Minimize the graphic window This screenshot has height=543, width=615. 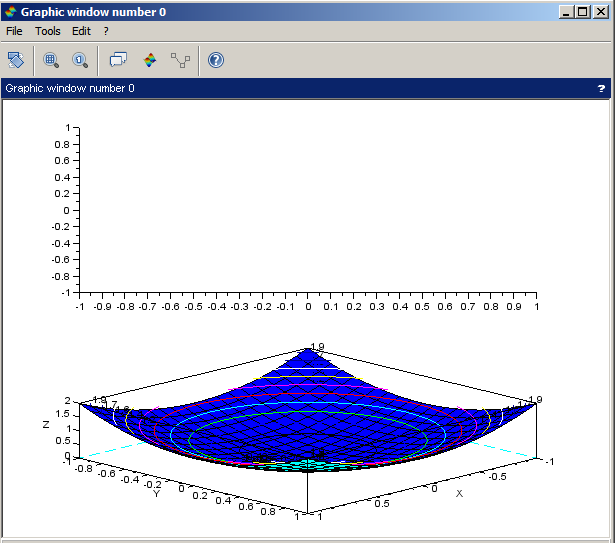click(567, 11)
